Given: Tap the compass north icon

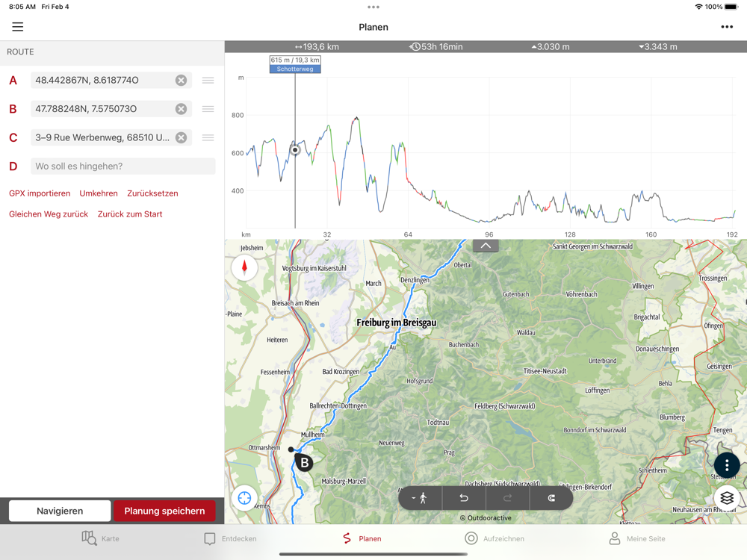Looking at the screenshot, I should pos(244,267).
